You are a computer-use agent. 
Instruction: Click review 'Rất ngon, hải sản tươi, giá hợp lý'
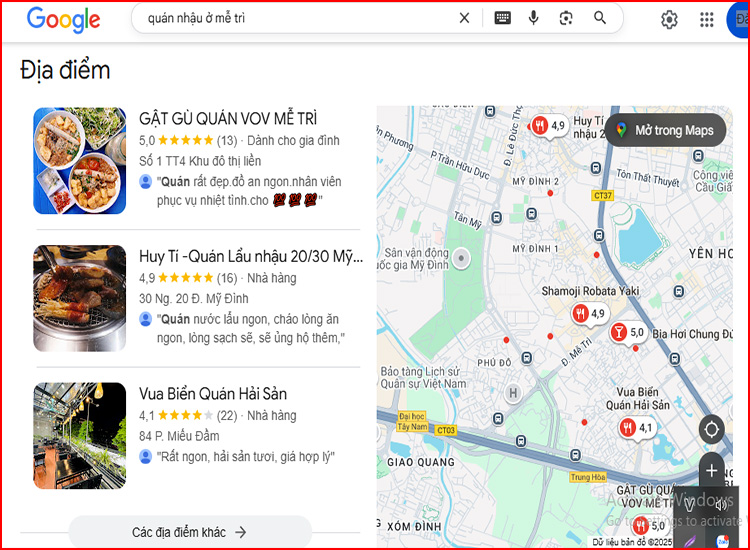click(x=246, y=457)
